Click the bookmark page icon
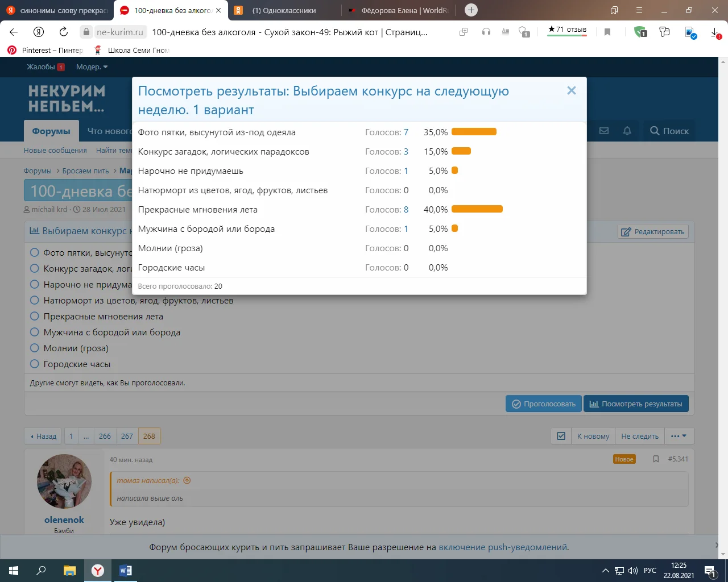This screenshot has width=728, height=582. click(x=607, y=32)
